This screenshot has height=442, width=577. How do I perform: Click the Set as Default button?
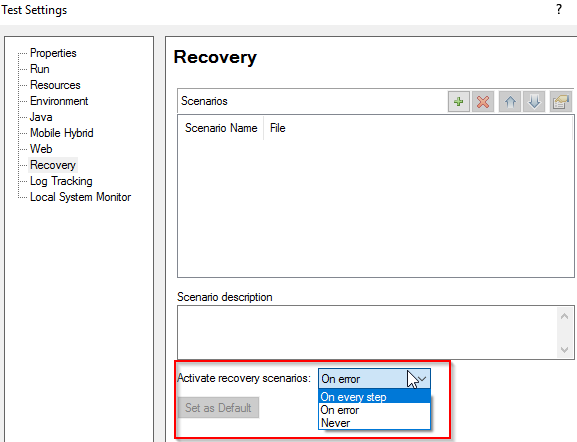pyautogui.click(x=218, y=408)
